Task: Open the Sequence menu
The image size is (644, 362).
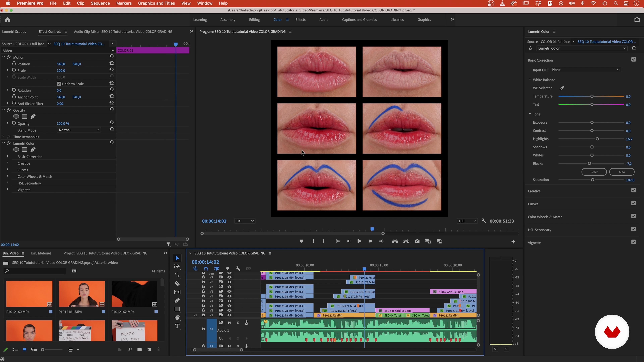Action: tap(100, 3)
